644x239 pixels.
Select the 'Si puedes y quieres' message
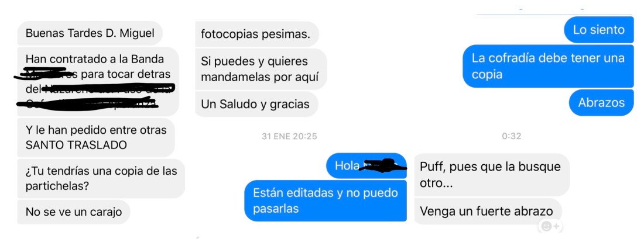tap(261, 69)
